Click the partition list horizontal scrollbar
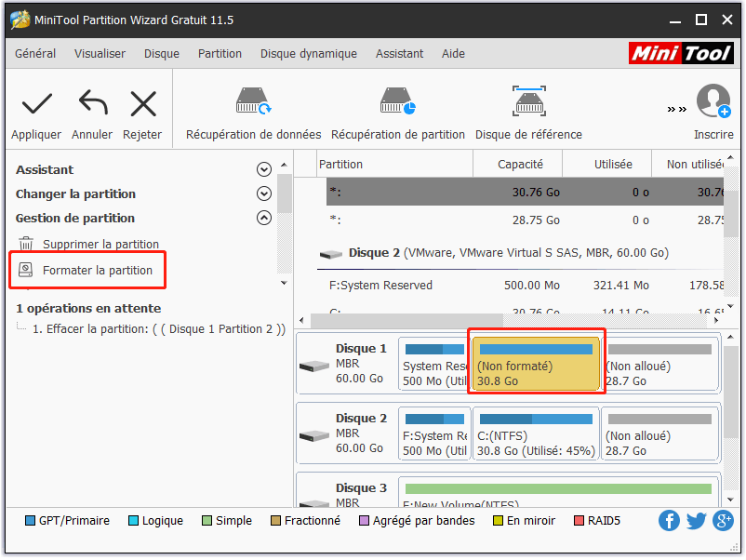Viewport: 746px width, 560px height. (406, 320)
